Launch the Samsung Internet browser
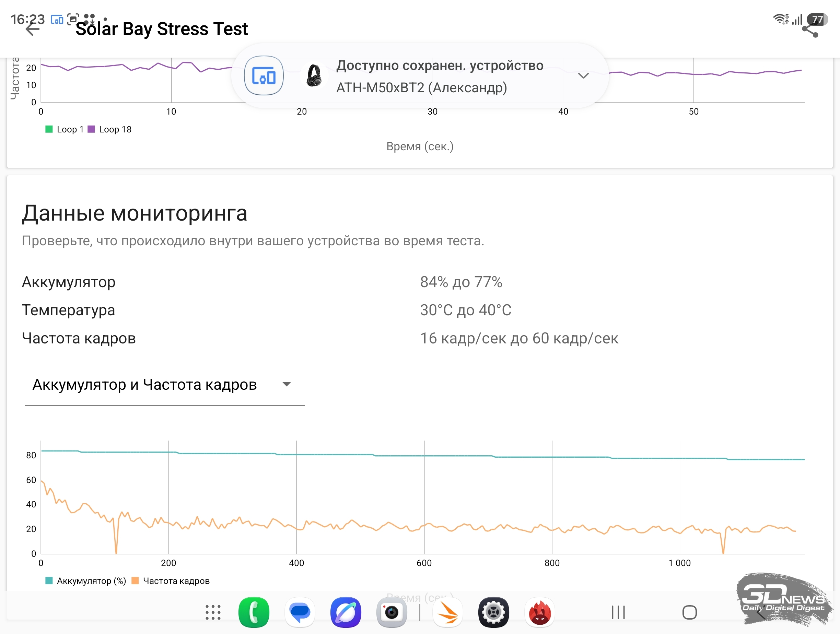The image size is (840, 634). click(x=346, y=612)
